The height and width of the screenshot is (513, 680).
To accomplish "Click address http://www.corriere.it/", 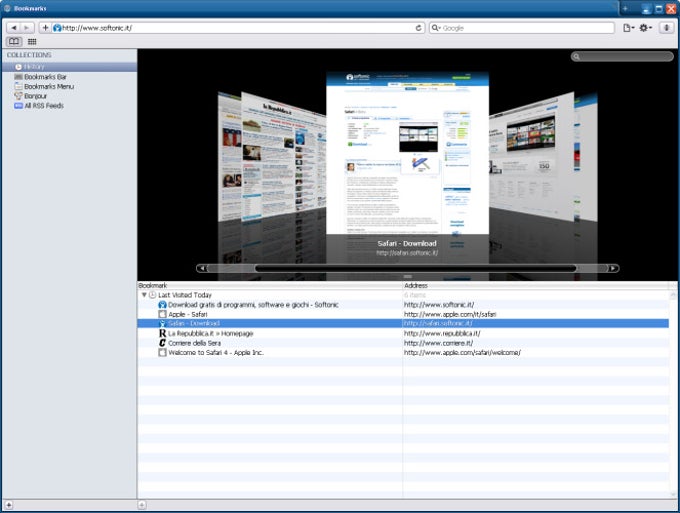I will [438, 343].
